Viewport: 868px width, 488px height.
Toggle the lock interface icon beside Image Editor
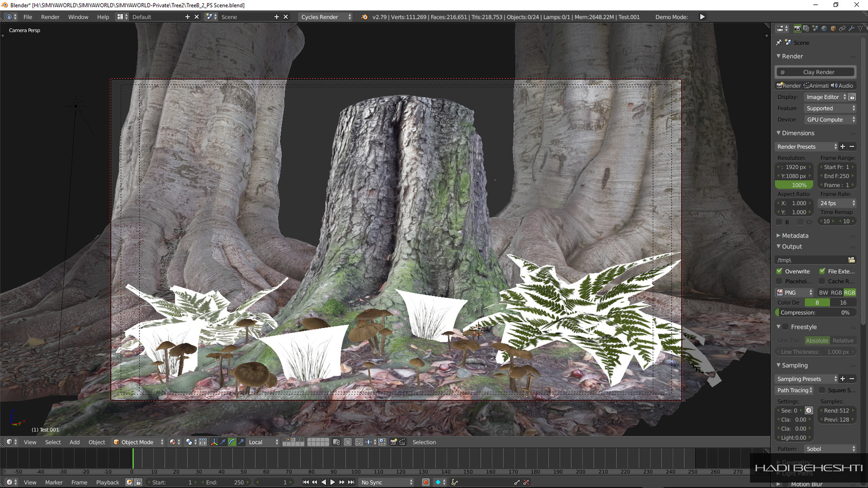click(x=852, y=97)
